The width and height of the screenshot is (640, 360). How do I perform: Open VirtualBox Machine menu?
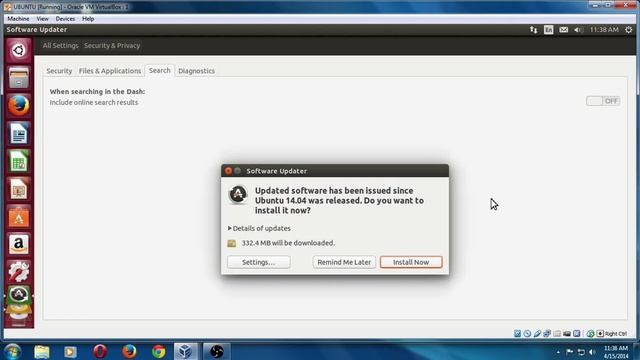(x=18, y=19)
